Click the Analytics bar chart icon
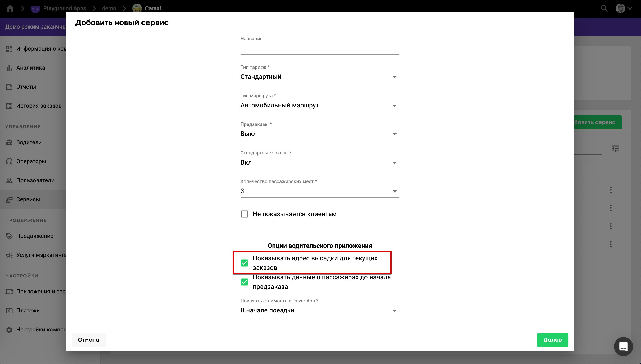Image resolution: width=641 pixels, height=364 pixels. (x=9, y=68)
